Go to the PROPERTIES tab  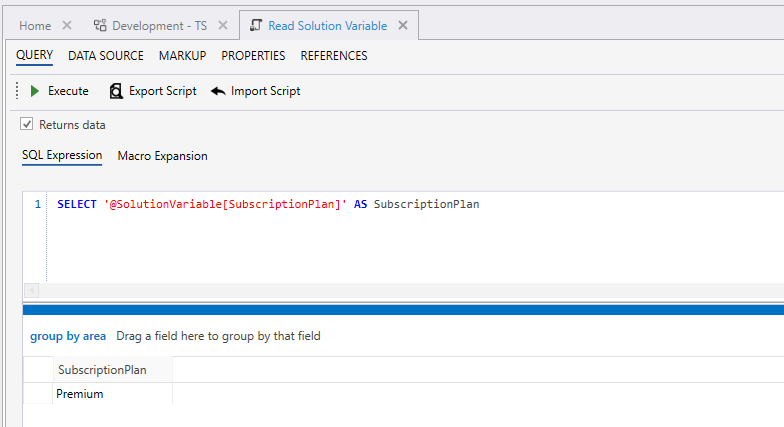pyautogui.click(x=253, y=56)
